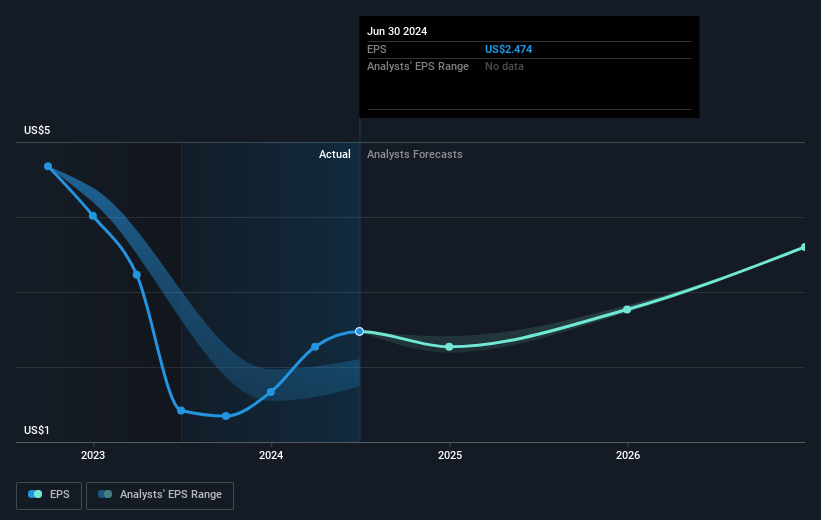
Task: Select the Jun 30 2024 highlighted data point
Action: 359,331
